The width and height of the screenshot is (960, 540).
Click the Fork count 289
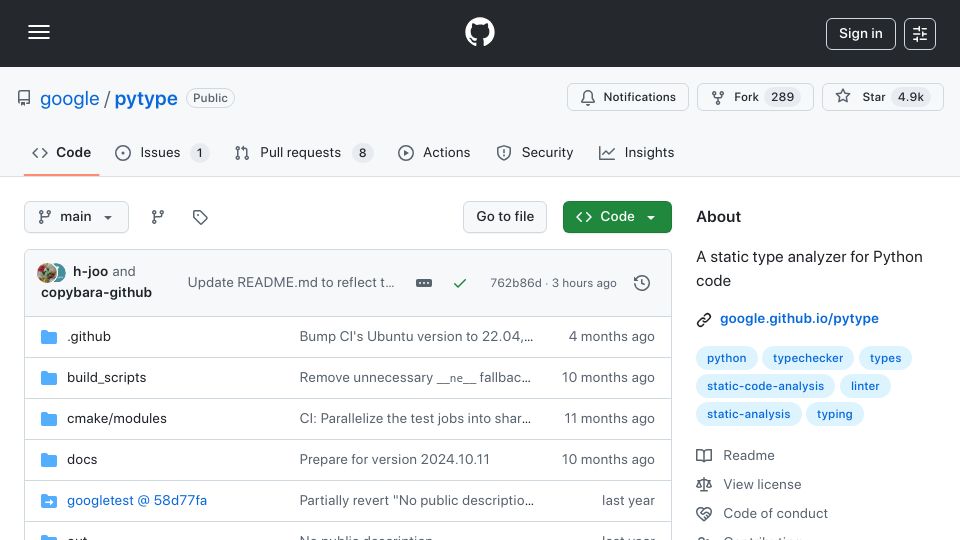[x=782, y=97]
